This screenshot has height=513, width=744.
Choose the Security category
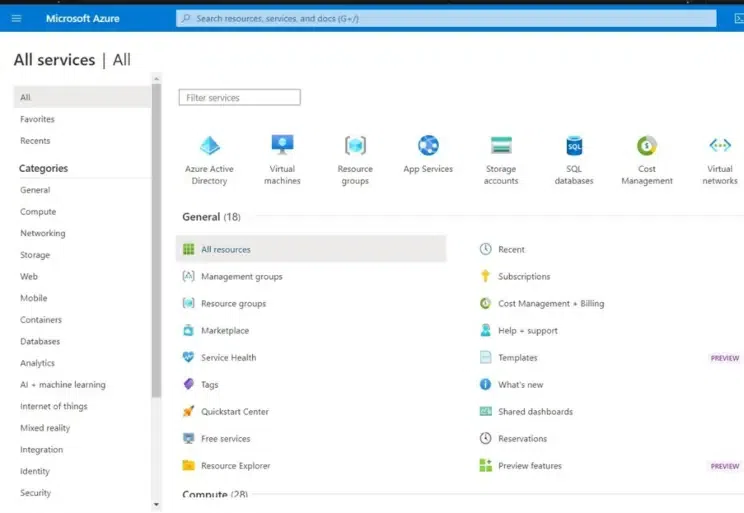tap(36, 493)
